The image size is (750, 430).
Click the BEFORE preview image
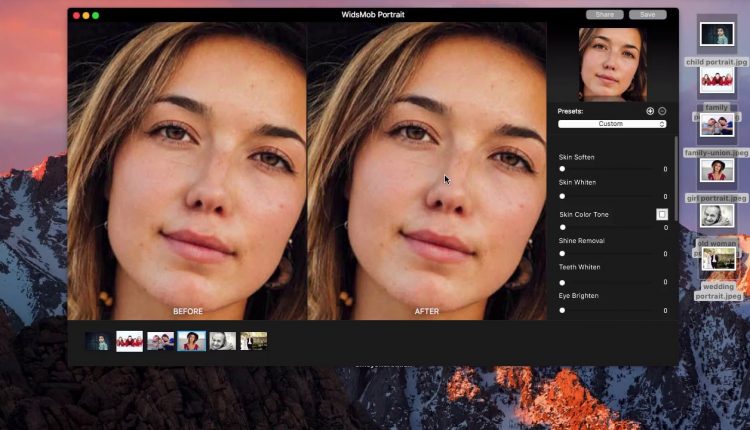click(187, 171)
